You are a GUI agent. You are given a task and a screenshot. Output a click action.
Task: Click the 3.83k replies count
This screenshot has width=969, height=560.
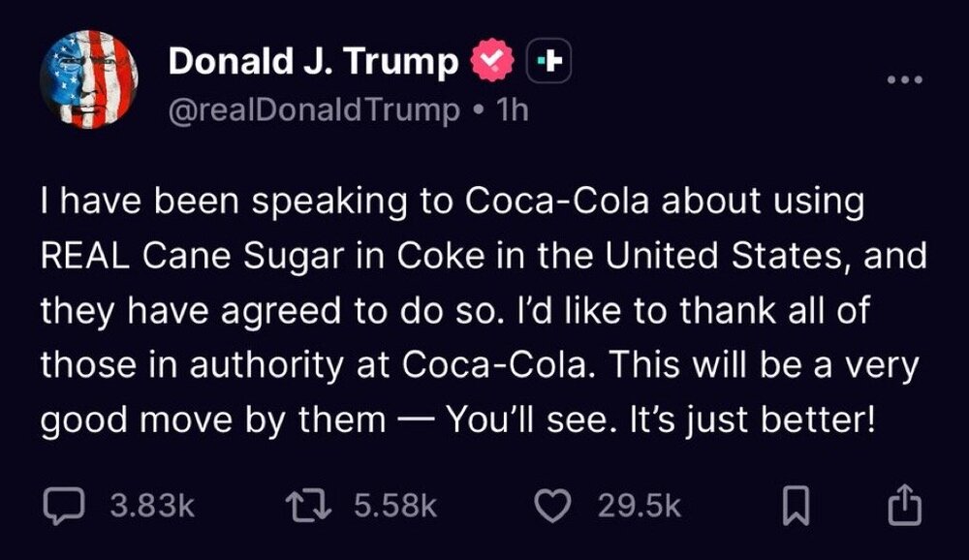pyautogui.click(x=152, y=505)
